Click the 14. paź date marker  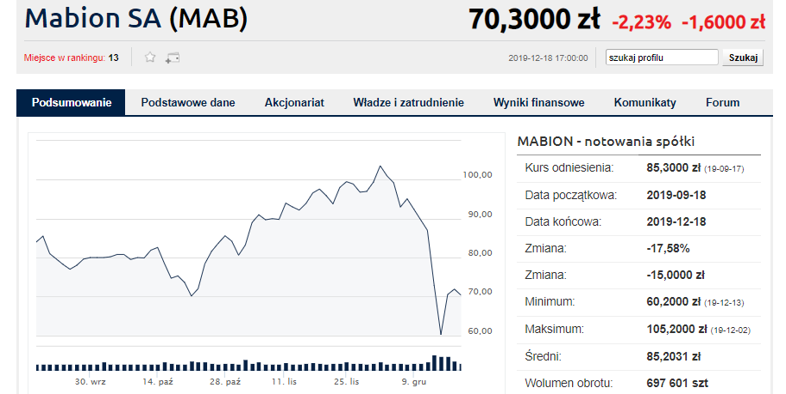pyautogui.click(x=157, y=381)
